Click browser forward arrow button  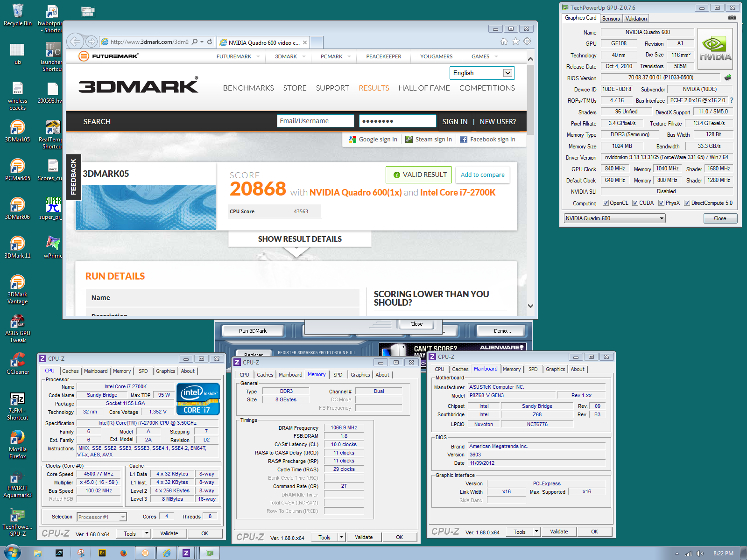tap(92, 42)
